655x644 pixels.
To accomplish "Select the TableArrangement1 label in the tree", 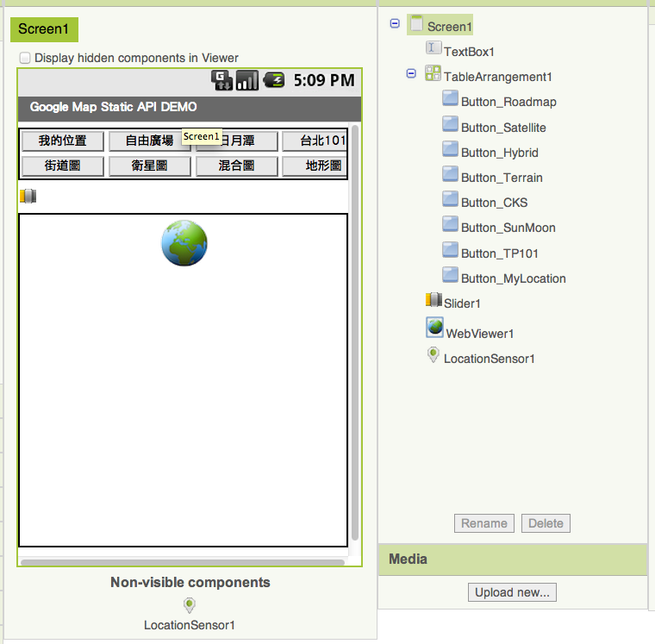I will point(498,77).
